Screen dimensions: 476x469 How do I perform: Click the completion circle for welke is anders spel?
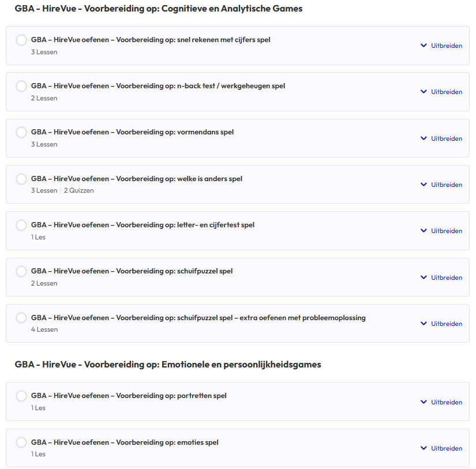coord(21,179)
